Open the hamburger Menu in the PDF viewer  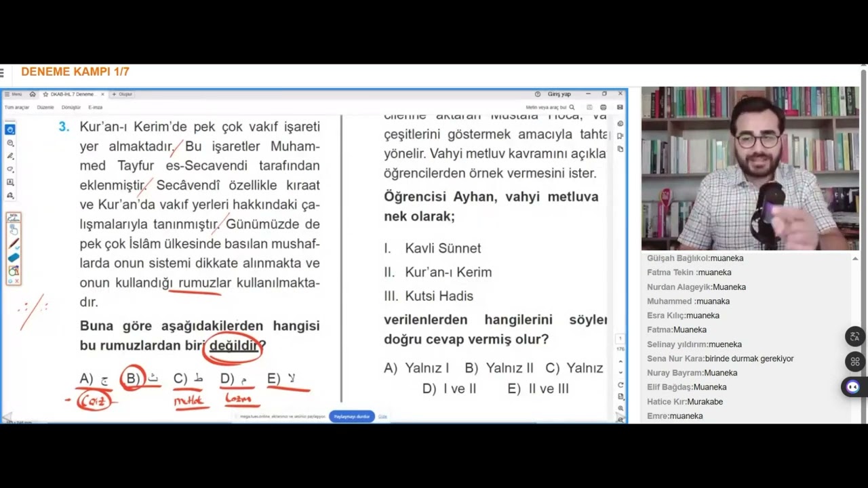(14, 94)
